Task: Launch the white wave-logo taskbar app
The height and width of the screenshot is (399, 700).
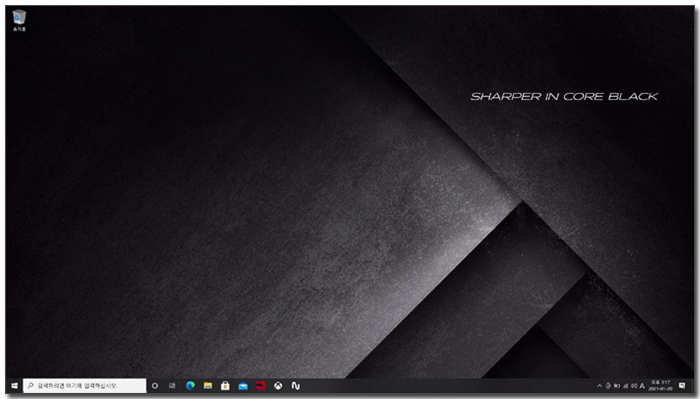Action: click(x=296, y=386)
